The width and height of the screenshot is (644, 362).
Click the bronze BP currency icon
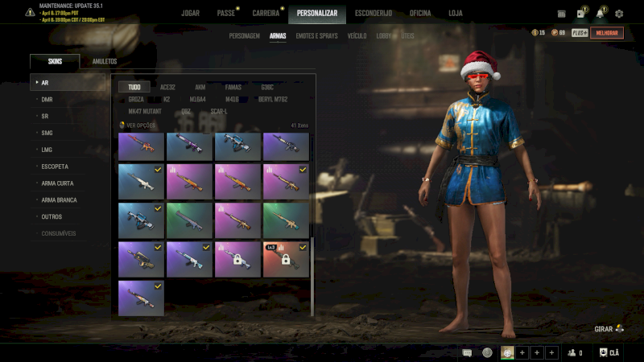[x=554, y=32]
